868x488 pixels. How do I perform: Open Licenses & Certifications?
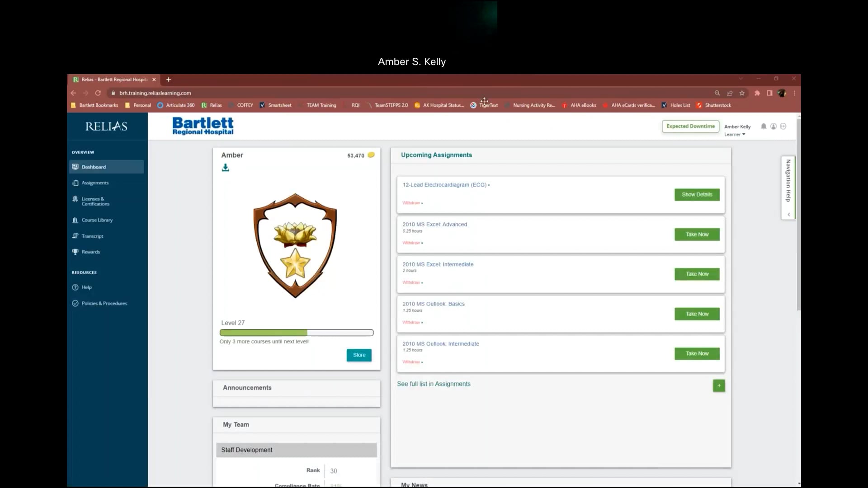[95, 201]
